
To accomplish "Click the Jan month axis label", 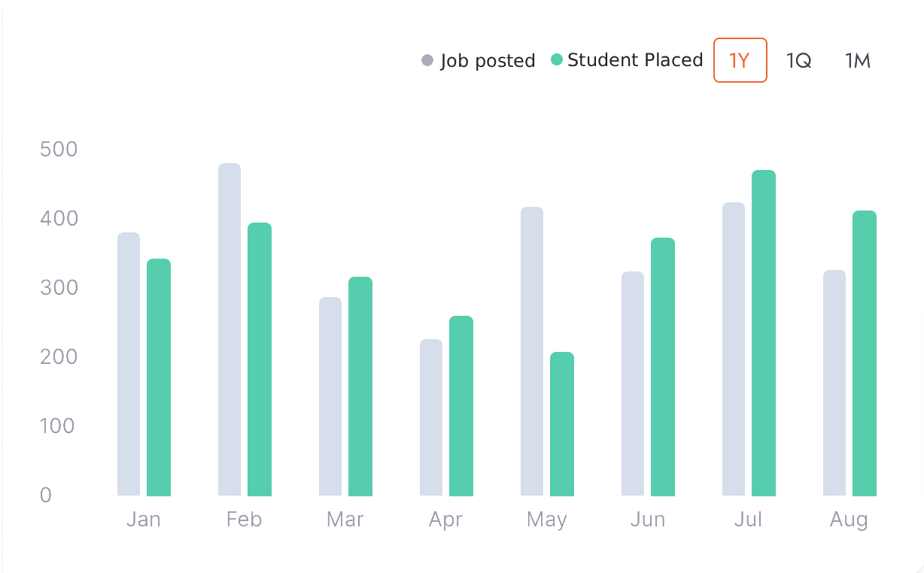I will coord(143,520).
